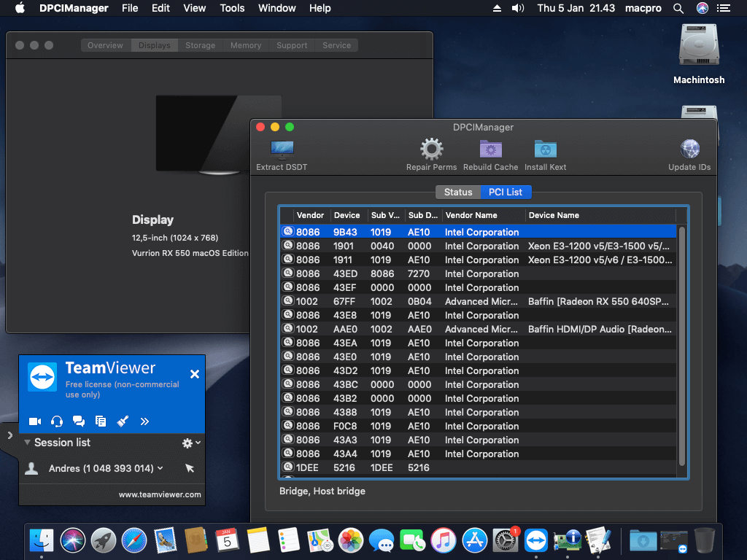This screenshot has width=747, height=560.
Task: Click the Extract DSDT toolbar icon
Action: click(x=282, y=151)
